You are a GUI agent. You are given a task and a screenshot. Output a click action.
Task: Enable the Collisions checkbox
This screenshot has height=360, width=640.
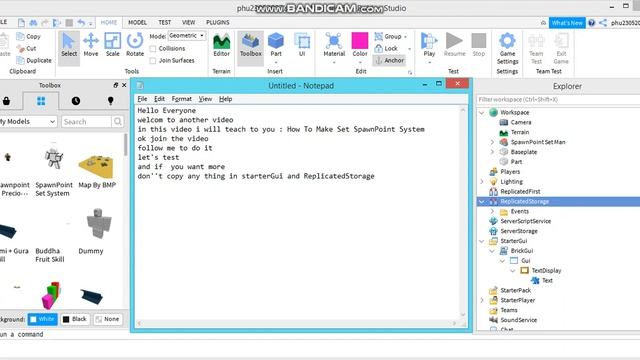click(x=153, y=49)
